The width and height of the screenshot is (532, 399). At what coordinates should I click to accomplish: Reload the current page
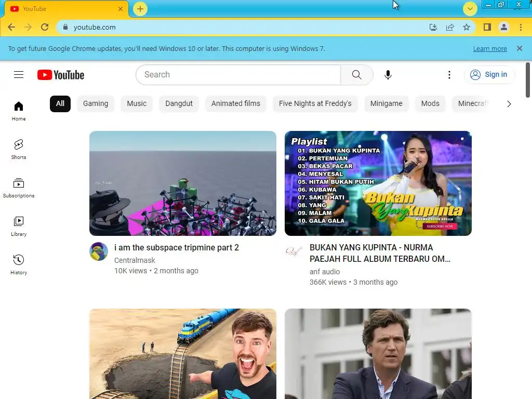pyautogui.click(x=45, y=27)
